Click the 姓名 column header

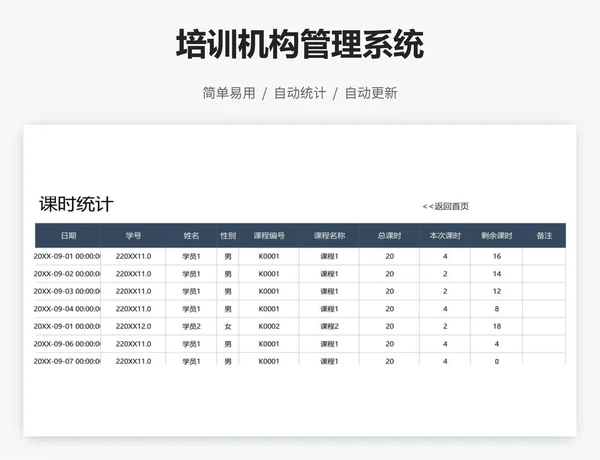[x=191, y=236]
